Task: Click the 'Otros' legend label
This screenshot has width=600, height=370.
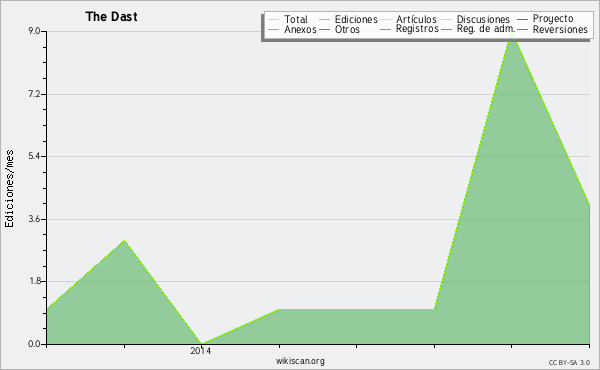Action: point(347,29)
